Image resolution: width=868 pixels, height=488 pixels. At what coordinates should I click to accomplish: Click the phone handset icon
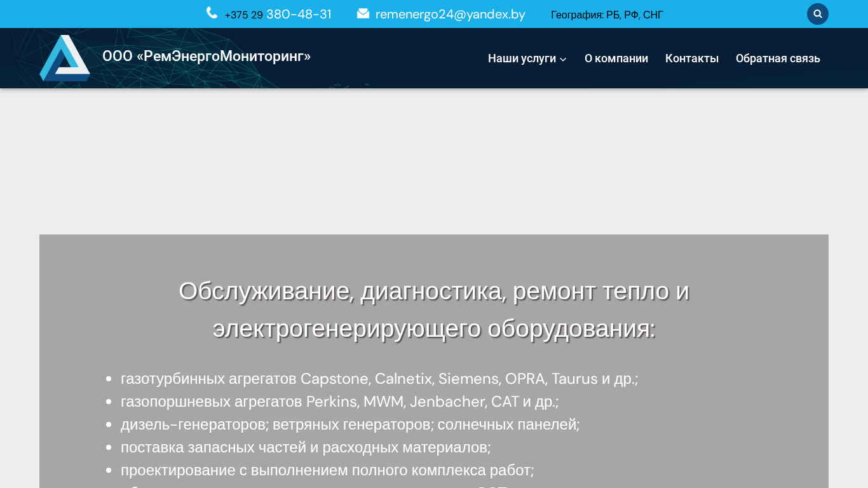pyautogui.click(x=212, y=13)
